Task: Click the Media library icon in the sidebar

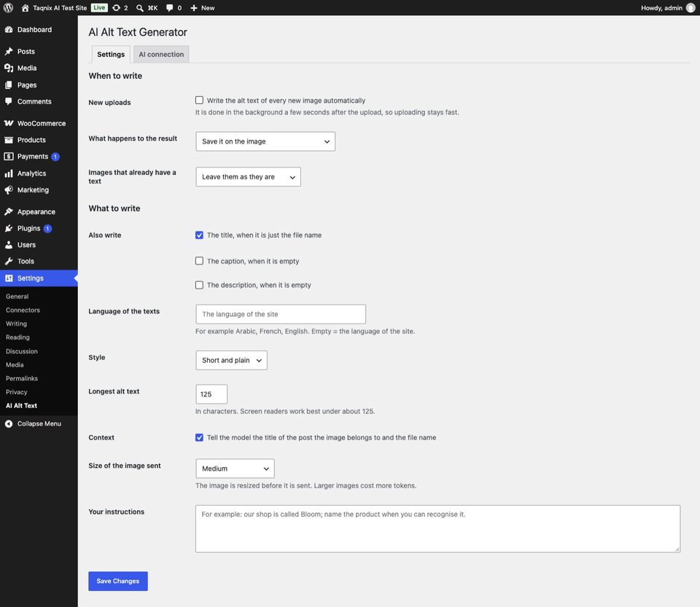Action: point(9,68)
